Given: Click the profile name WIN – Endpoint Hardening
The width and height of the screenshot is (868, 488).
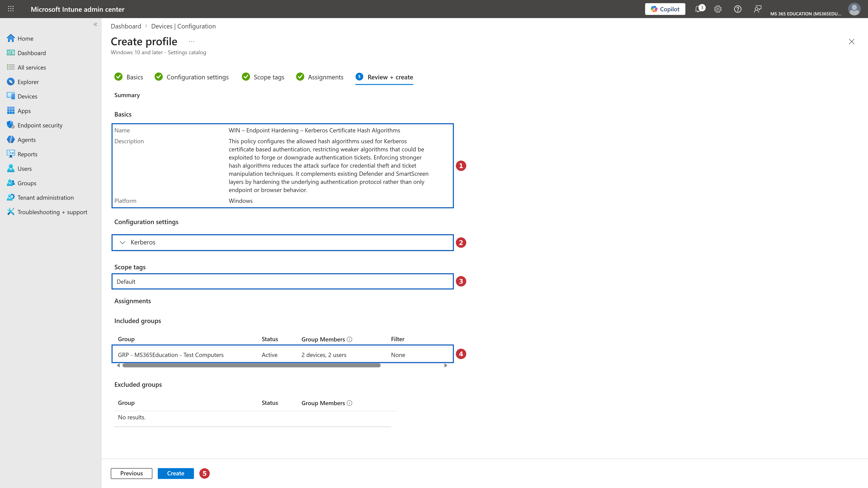Looking at the screenshot, I should pyautogui.click(x=314, y=130).
